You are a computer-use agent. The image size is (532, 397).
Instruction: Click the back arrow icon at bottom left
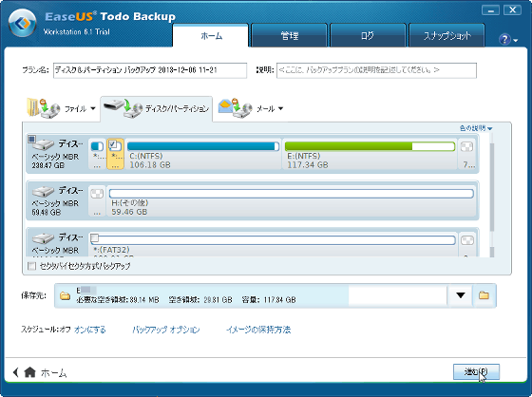15,372
